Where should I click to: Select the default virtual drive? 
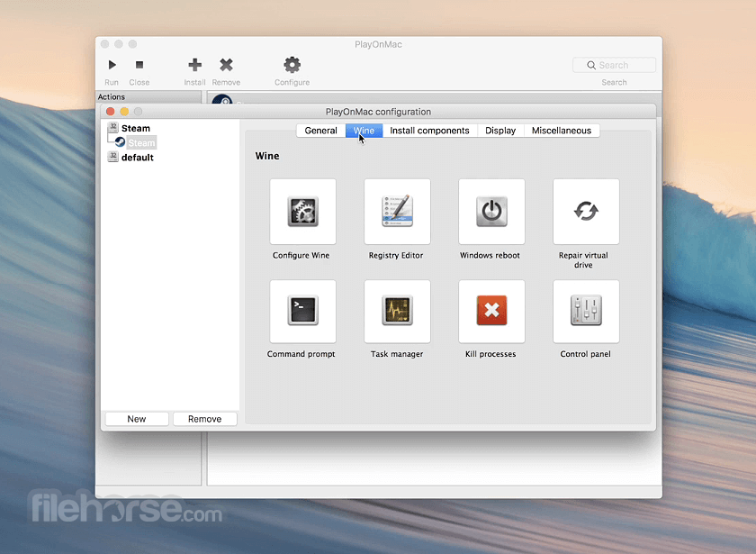point(138,158)
